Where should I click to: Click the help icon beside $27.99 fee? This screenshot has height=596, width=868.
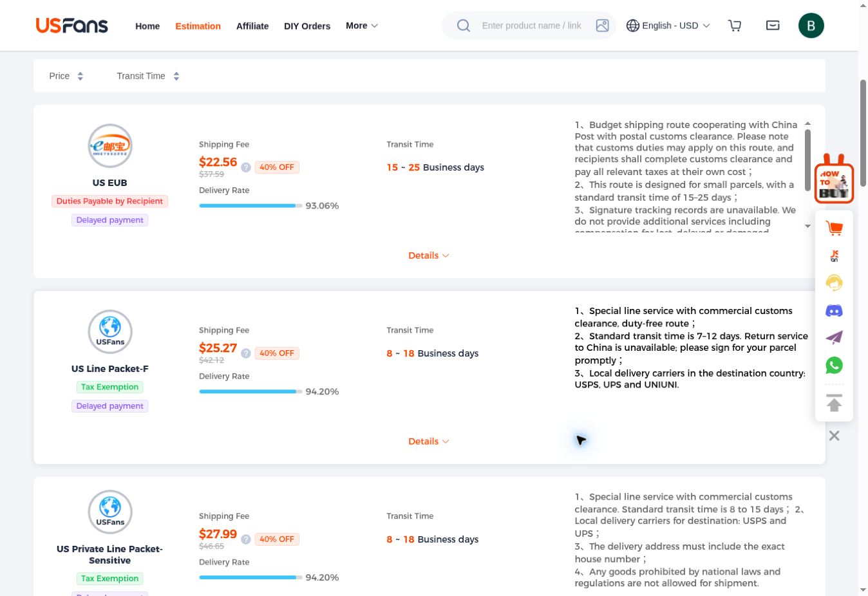pyautogui.click(x=246, y=539)
